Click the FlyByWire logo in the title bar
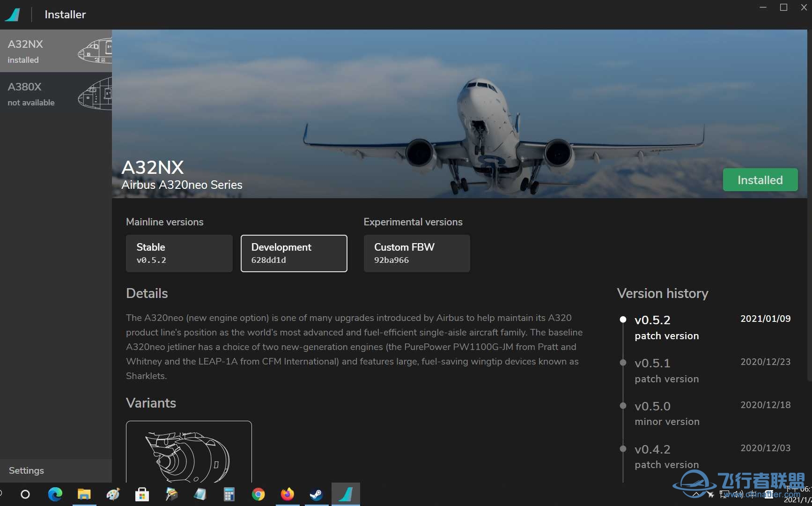The height and width of the screenshot is (506, 812). (x=13, y=14)
